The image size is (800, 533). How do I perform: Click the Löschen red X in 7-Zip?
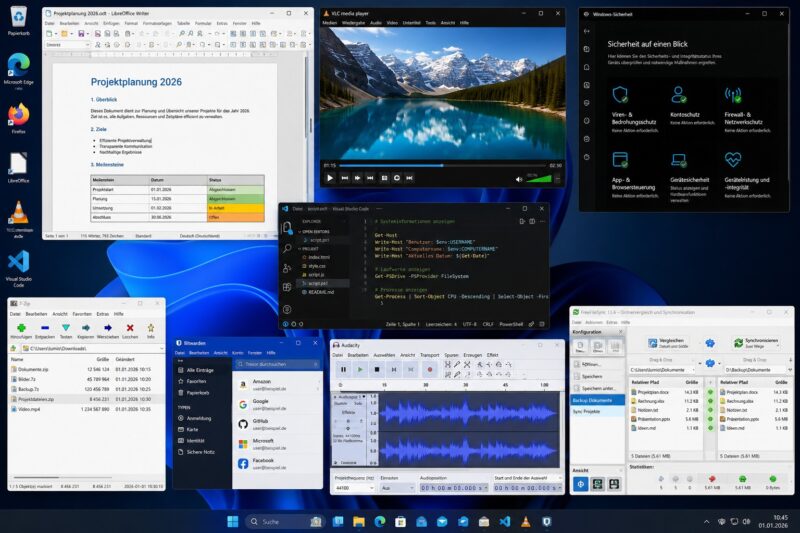pyautogui.click(x=130, y=328)
